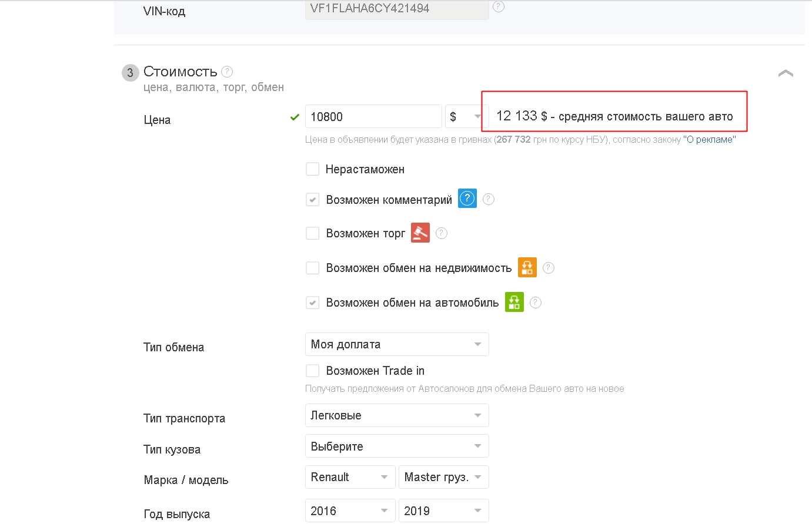Viewport: 812px width, 524px height.
Task: Click the Тип транспорта label
Action: pyautogui.click(x=184, y=418)
